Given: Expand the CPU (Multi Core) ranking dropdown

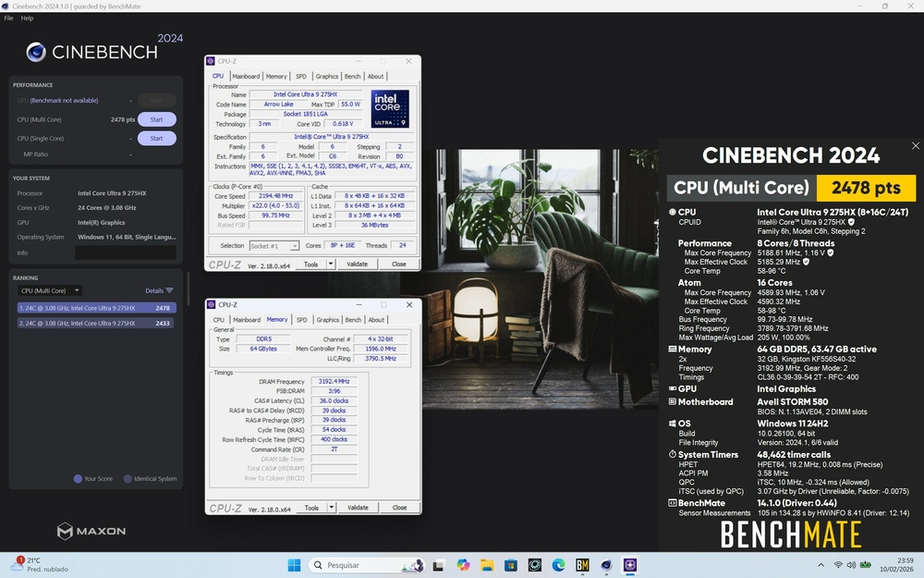Looking at the screenshot, I should [51, 290].
